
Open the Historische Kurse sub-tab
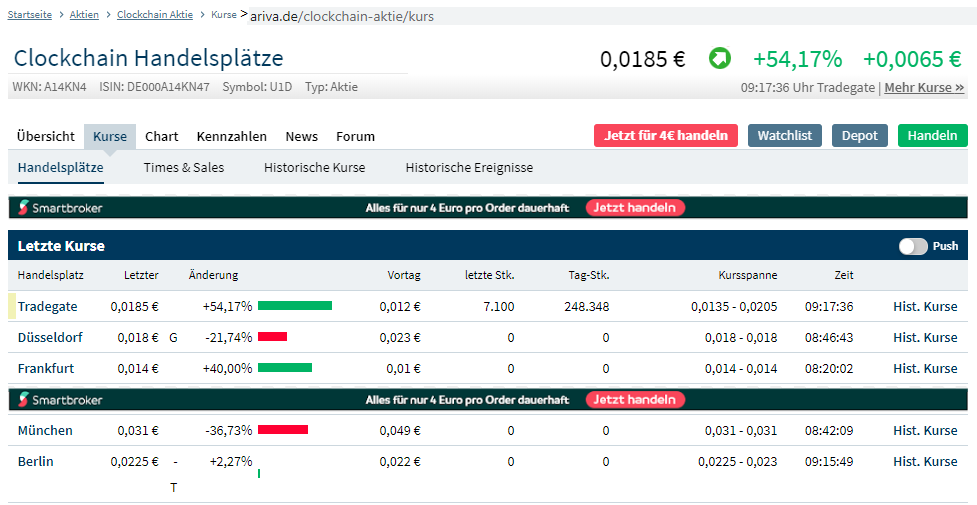click(x=315, y=168)
